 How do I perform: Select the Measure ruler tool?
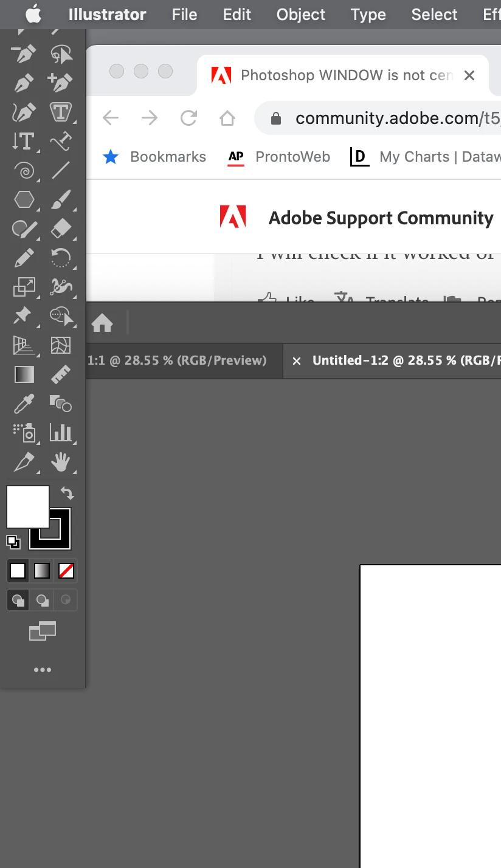60,374
